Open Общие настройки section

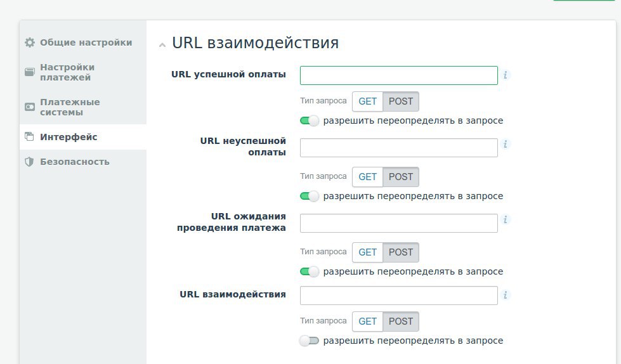(x=86, y=42)
